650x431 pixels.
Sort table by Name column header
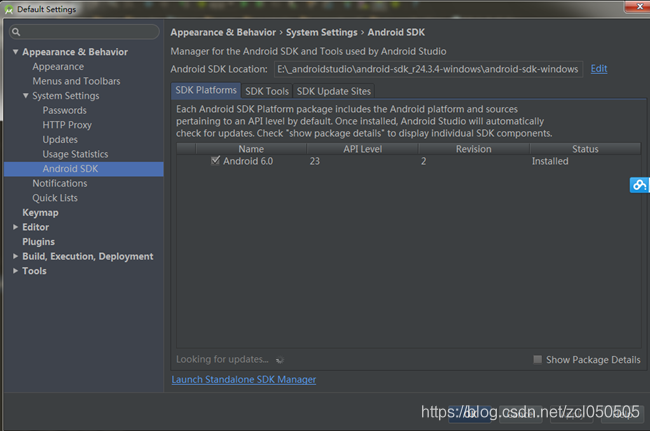tap(251, 149)
